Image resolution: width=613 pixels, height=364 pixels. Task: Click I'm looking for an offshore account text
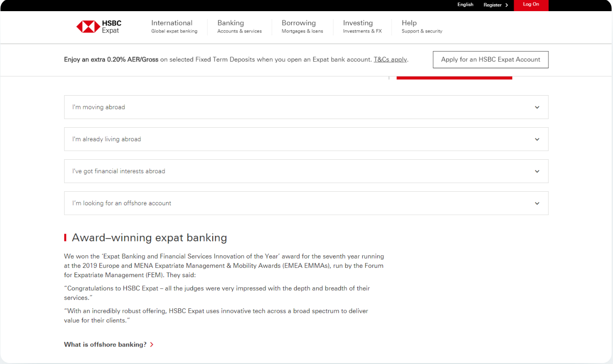click(x=122, y=203)
